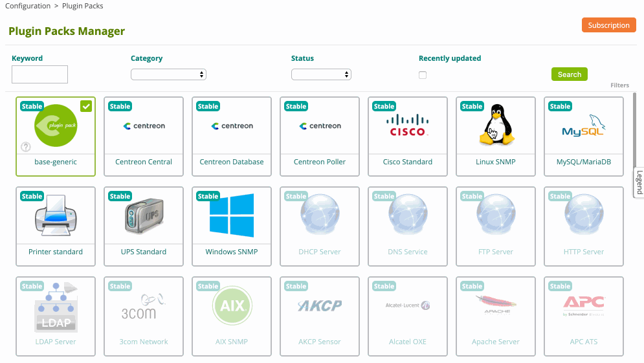Expand the Status dropdown

[321, 74]
